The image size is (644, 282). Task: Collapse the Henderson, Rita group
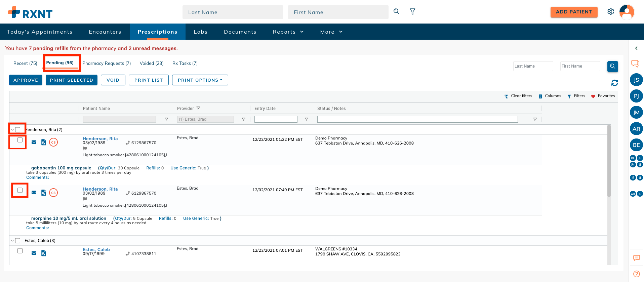coord(12,130)
